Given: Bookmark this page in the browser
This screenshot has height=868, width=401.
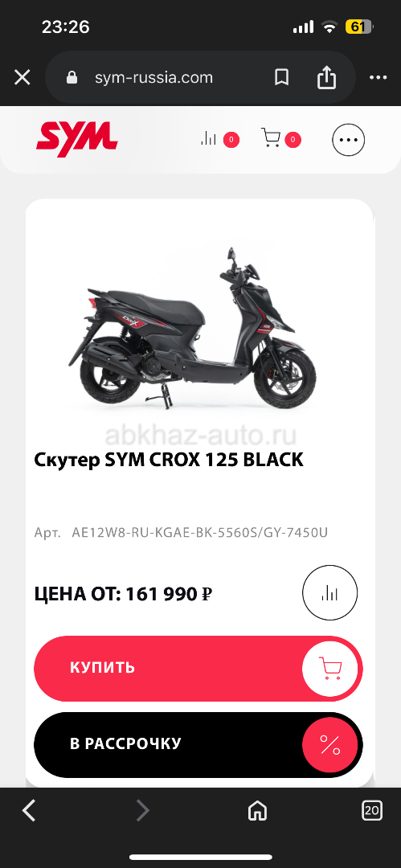Looking at the screenshot, I should (x=282, y=77).
